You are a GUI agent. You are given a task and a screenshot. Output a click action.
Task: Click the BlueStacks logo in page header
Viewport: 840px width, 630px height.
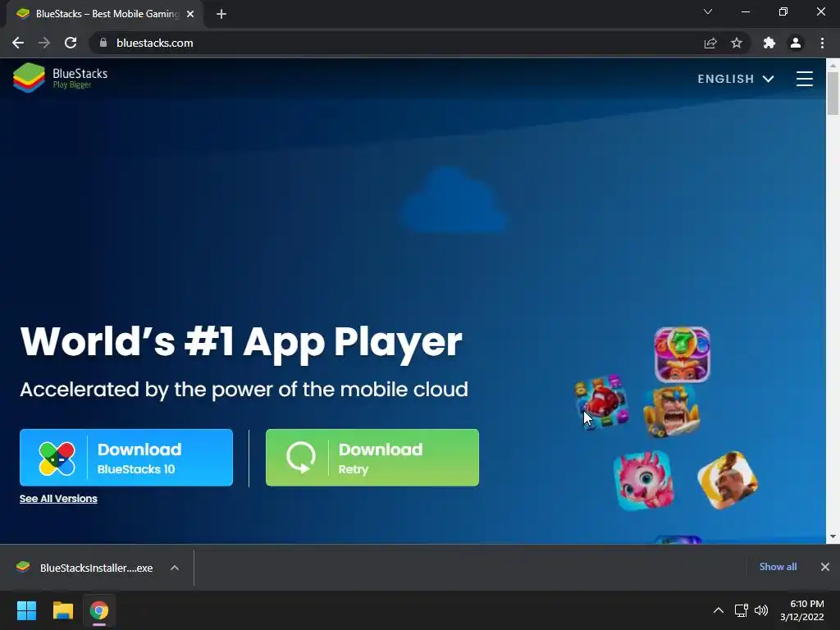(x=60, y=78)
